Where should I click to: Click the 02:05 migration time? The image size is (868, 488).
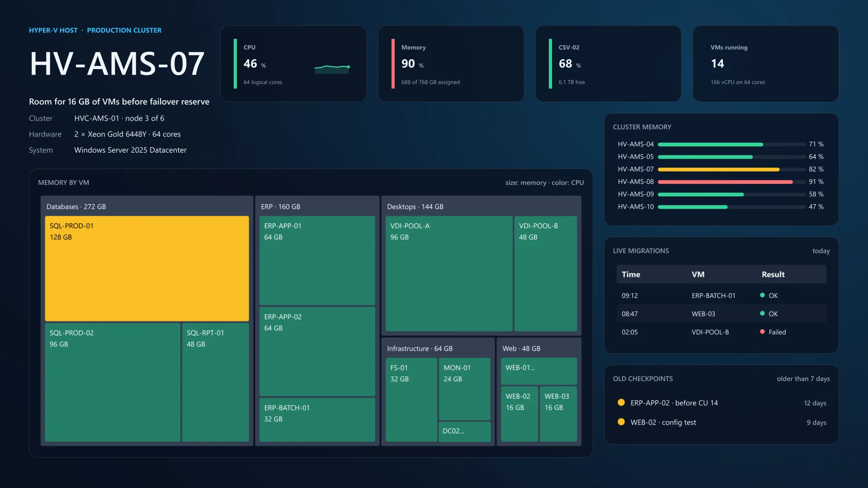pyautogui.click(x=630, y=332)
